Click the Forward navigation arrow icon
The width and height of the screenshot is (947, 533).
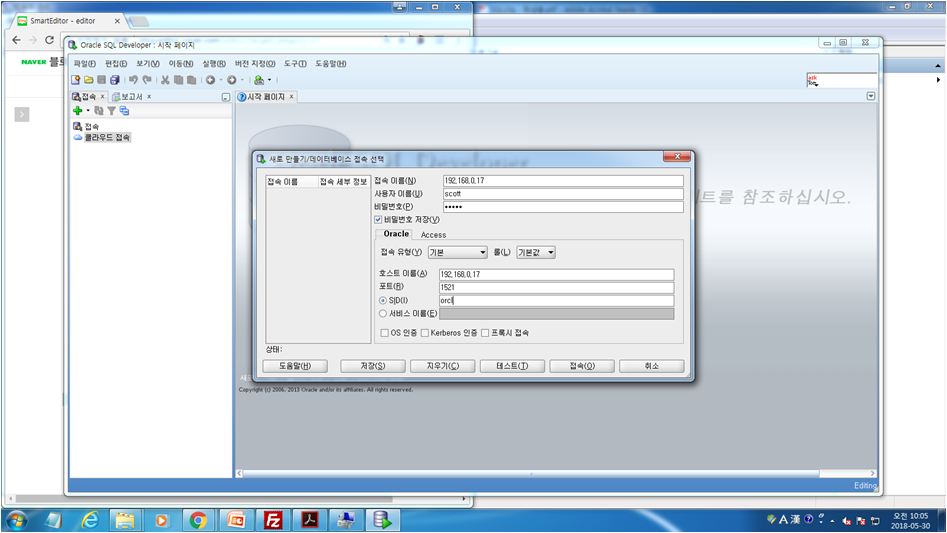tap(232, 80)
